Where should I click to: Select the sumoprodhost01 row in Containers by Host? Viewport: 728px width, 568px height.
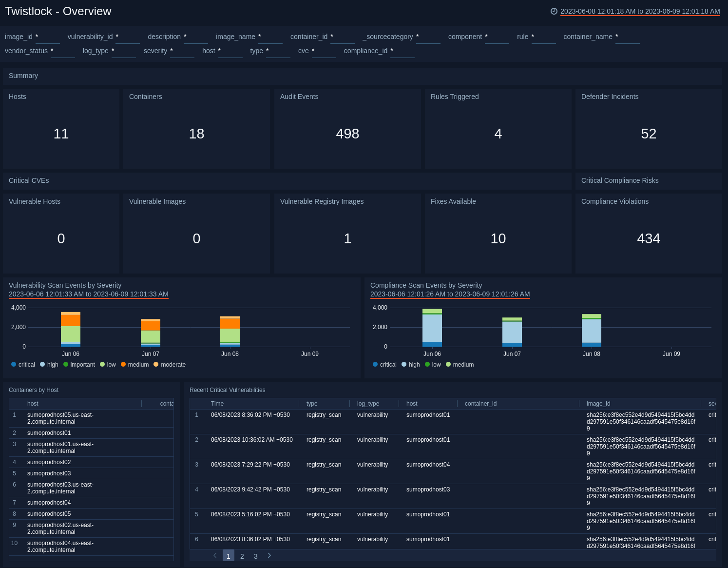point(49,433)
